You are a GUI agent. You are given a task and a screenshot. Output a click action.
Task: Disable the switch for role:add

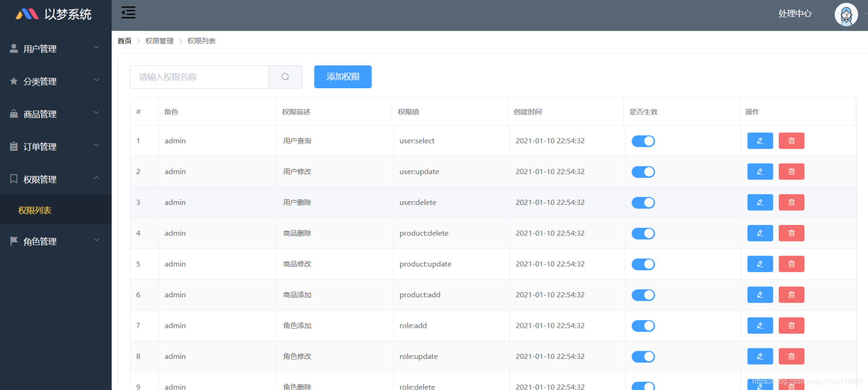[x=643, y=326]
